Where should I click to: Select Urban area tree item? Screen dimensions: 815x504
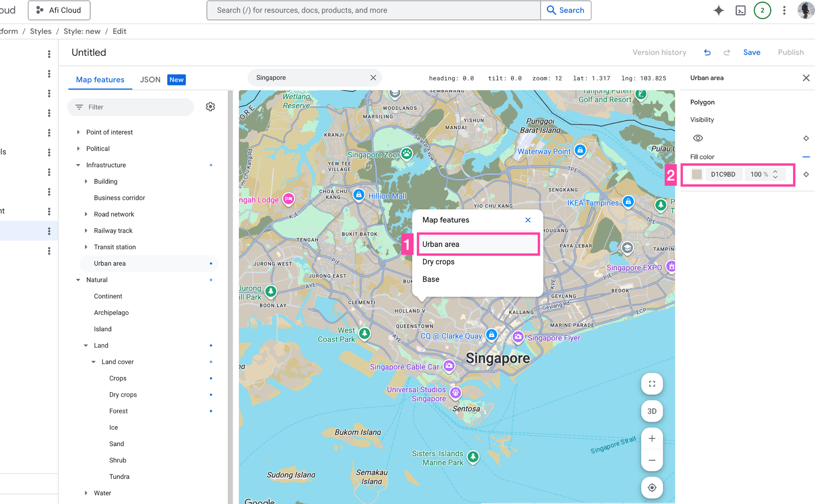click(x=149, y=264)
